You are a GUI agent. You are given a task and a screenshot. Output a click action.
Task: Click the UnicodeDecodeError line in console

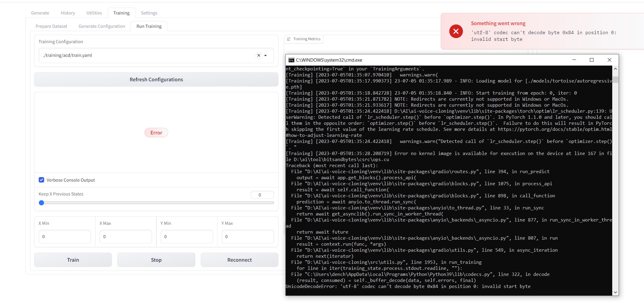pos(408,286)
